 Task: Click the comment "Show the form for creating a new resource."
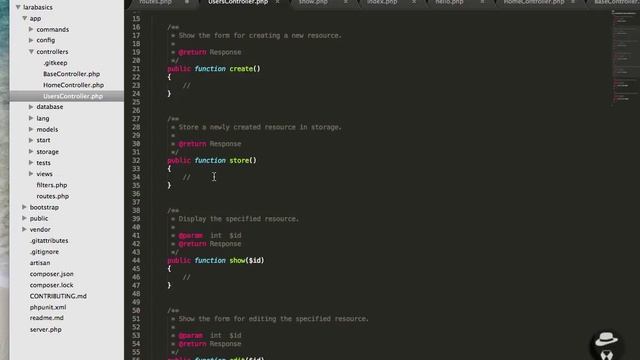click(x=260, y=36)
